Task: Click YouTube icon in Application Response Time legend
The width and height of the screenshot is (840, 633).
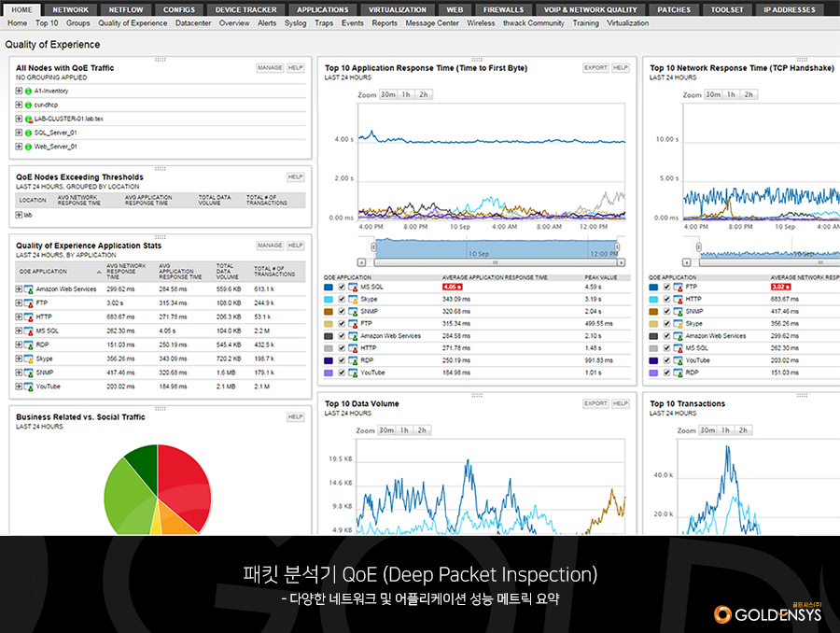Action: 353,373
